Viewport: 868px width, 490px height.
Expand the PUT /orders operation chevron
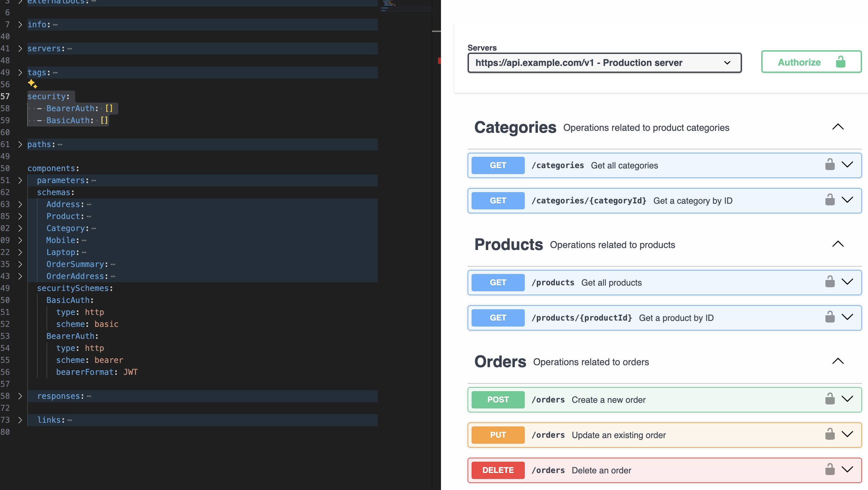coord(847,434)
